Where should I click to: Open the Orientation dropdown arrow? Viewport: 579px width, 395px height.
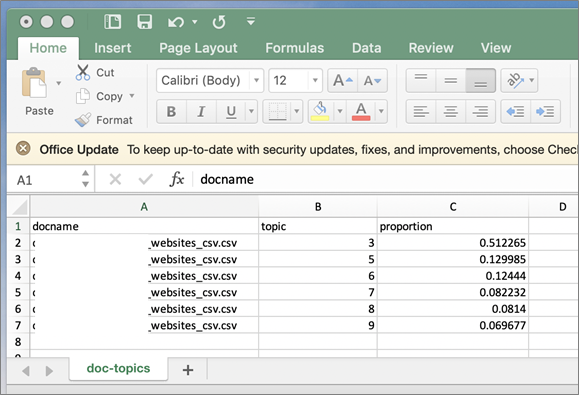pyautogui.click(x=532, y=80)
